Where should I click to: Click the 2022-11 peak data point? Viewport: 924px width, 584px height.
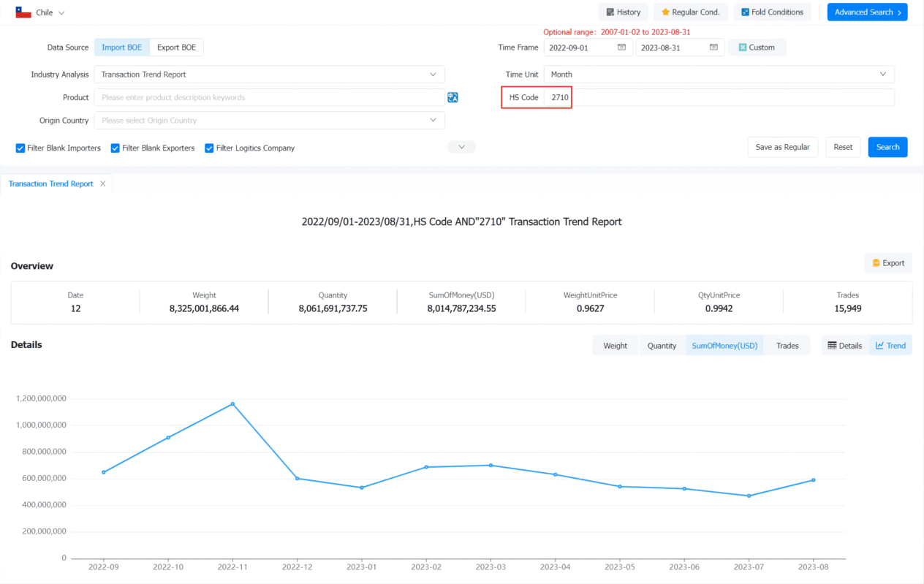click(232, 403)
